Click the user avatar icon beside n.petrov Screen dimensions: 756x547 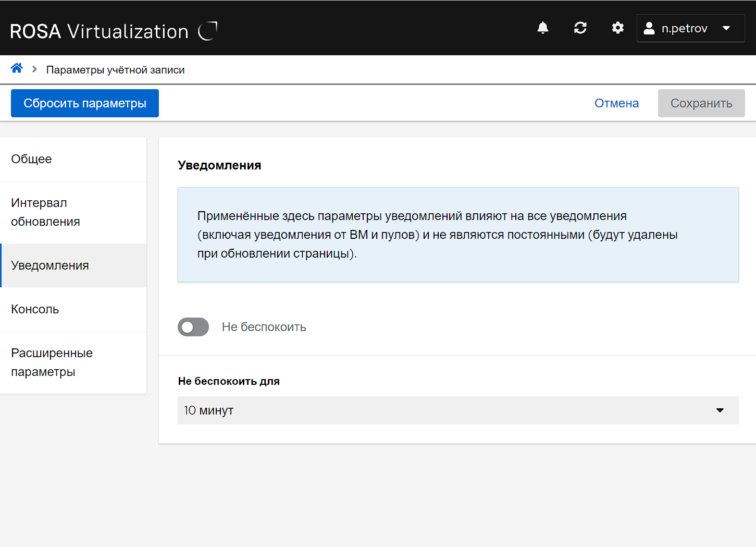point(649,28)
